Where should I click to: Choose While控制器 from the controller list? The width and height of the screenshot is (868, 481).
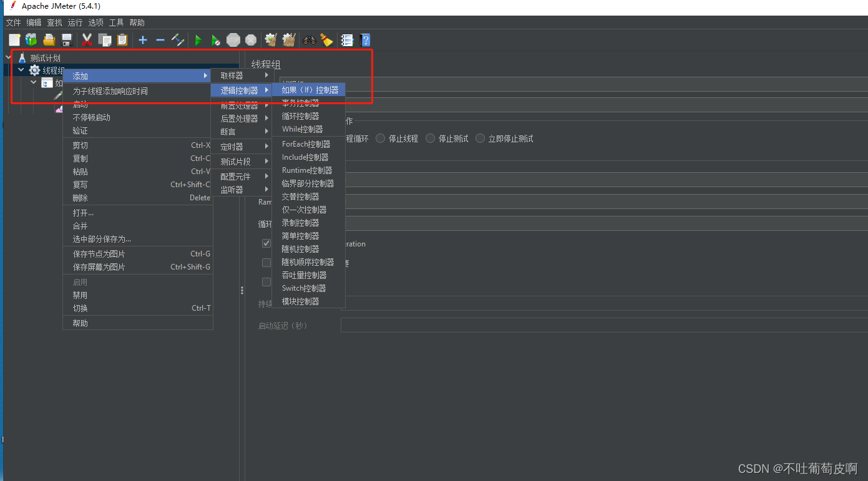309,129
